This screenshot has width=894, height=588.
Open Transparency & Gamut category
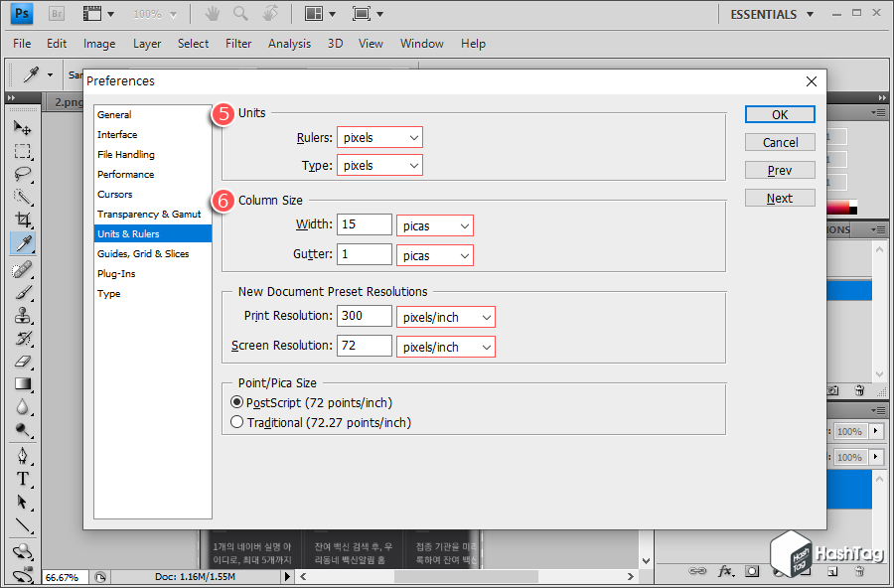point(153,214)
